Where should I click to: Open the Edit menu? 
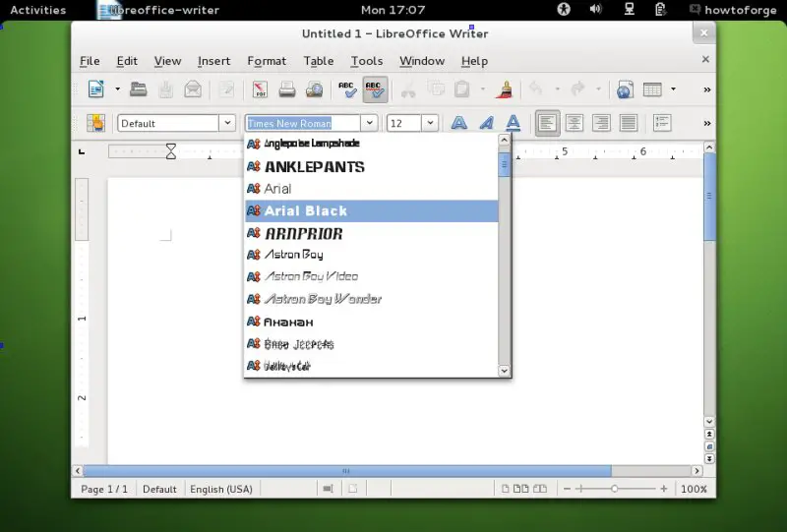pos(127,61)
